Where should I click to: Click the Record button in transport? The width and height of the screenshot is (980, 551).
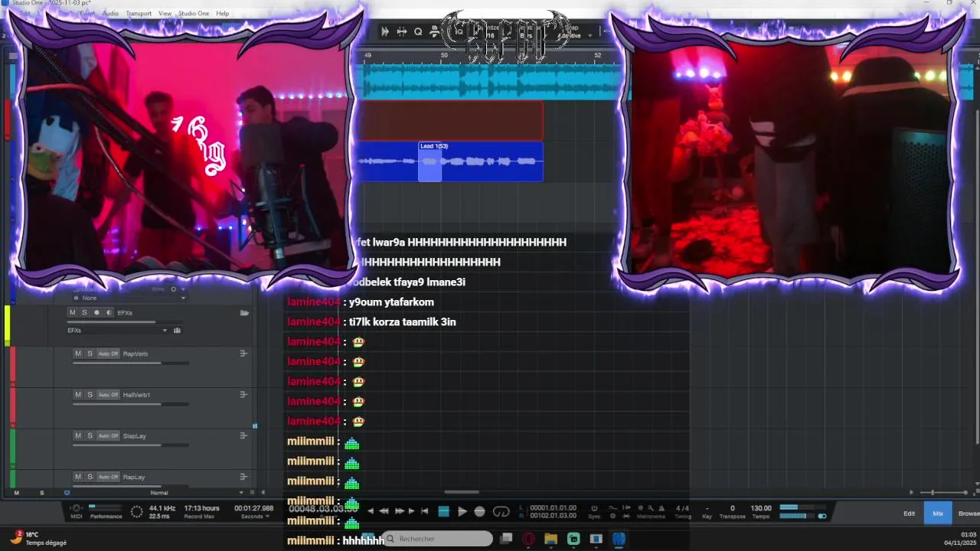(x=480, y=511)
